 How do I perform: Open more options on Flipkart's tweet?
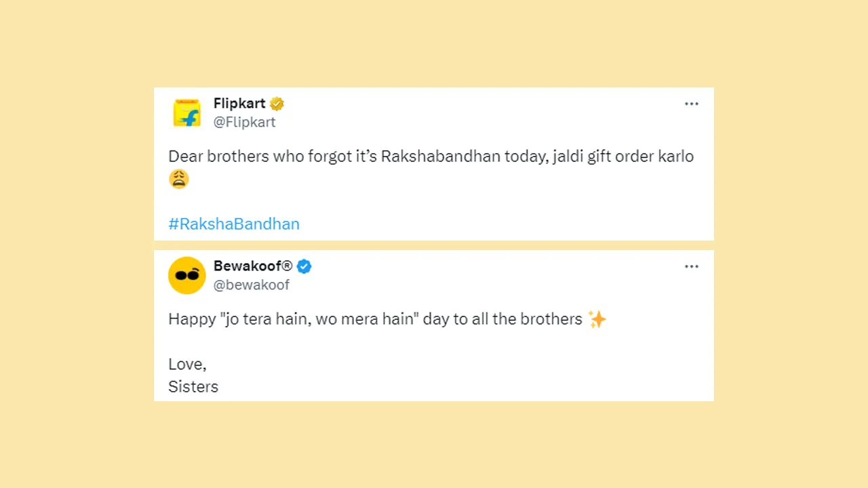(x=691, y=104)
